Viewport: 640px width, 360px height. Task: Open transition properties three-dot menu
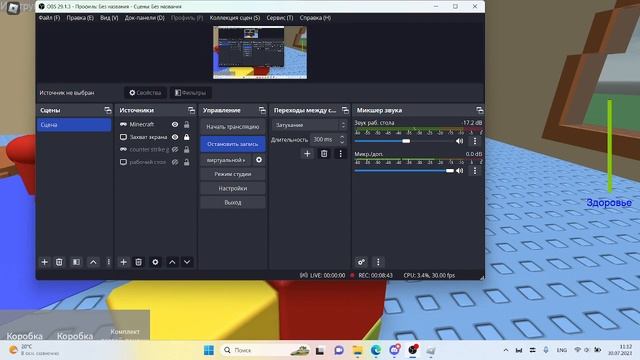340,154
